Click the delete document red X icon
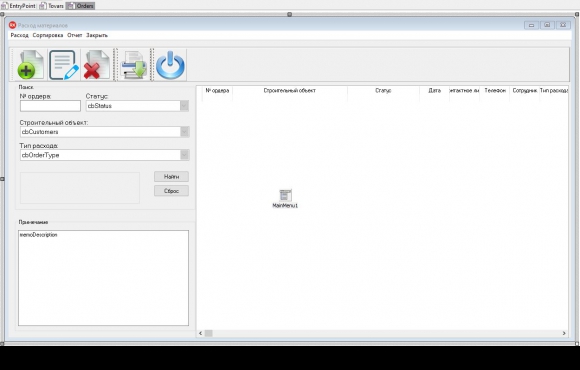This screenshot has width=580, height=370. tap(97, 65)
